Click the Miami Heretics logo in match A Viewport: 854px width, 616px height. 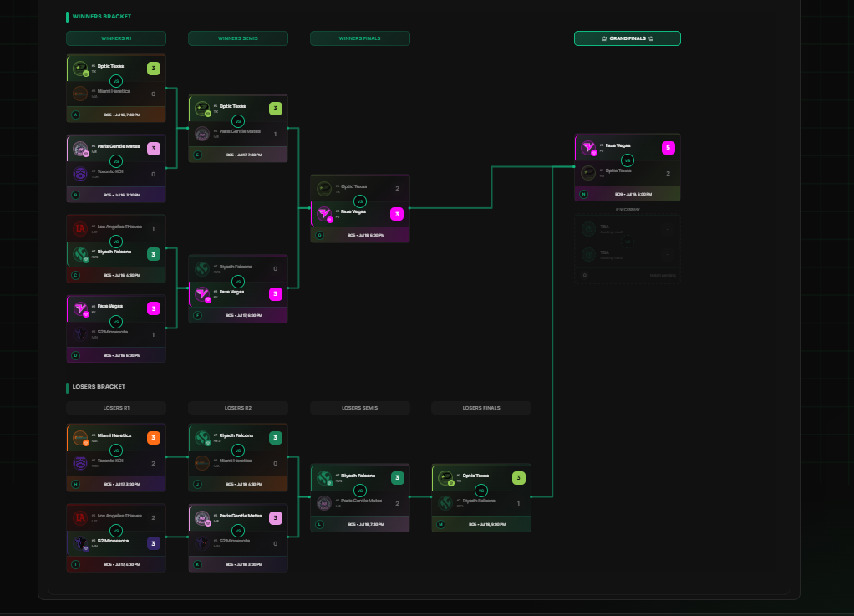[80, 94]
